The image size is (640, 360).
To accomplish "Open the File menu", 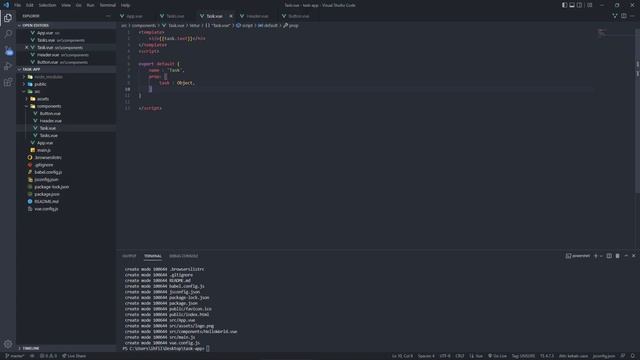I will [18, 5].
